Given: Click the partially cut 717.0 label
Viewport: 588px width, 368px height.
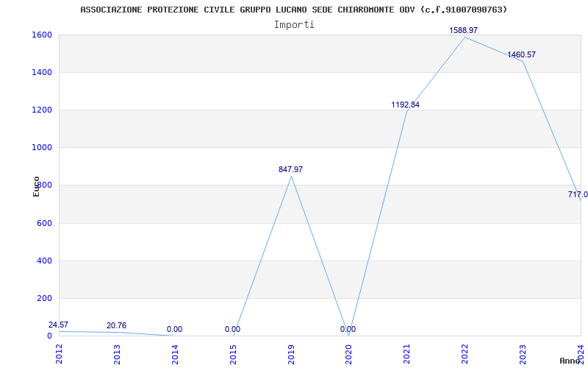Looking at the screenshot, I should coord(578,195).
